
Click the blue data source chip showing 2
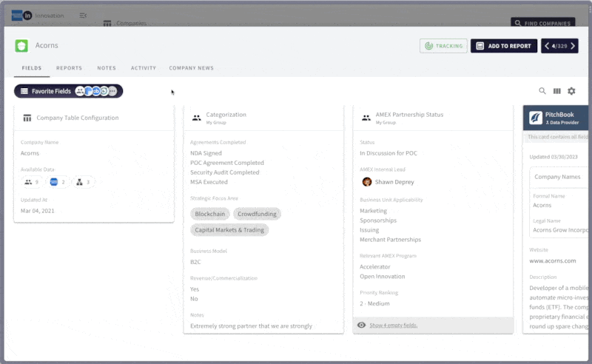pyautogui.click(x=58, y=182)
